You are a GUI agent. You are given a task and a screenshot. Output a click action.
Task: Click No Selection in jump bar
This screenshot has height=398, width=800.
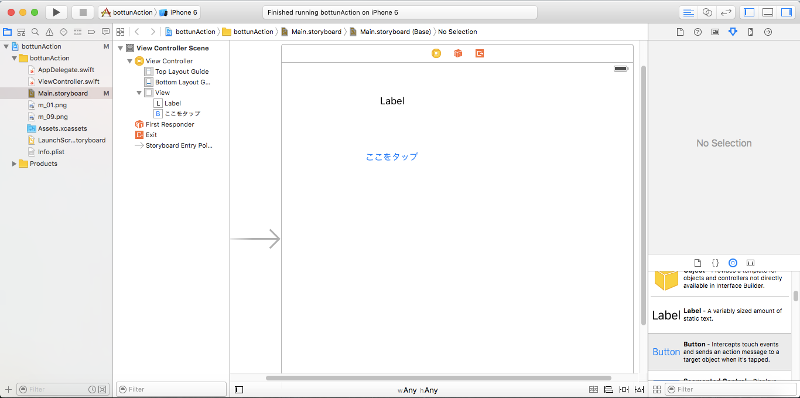458,32
